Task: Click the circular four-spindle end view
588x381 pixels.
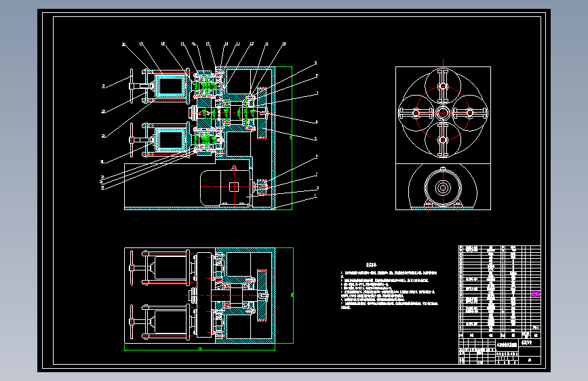Action: (443, 113)
